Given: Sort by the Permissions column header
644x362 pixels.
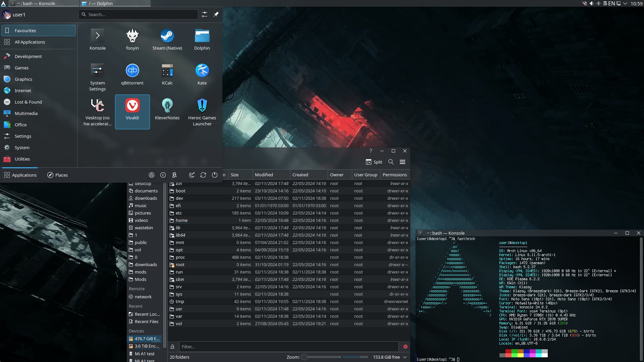Looking at the screenshot, I should [395, 175].
